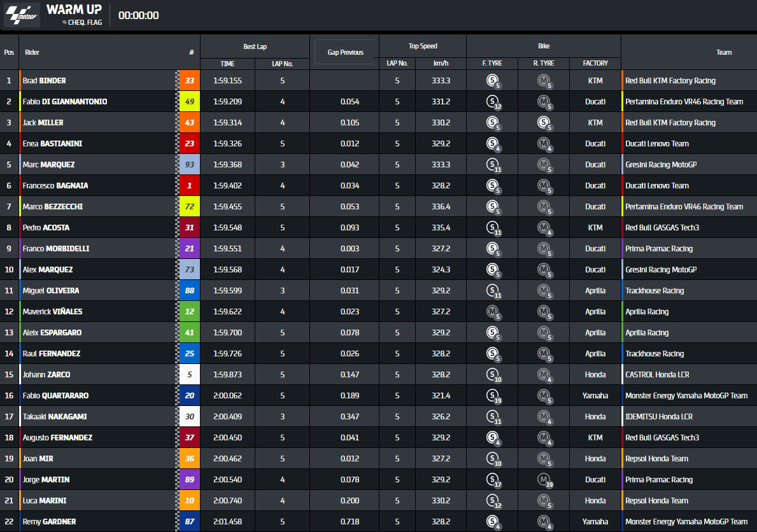Click Remy Gardner's rear tyre icon
The image size is (757, 532).
(x=544, y=522)
